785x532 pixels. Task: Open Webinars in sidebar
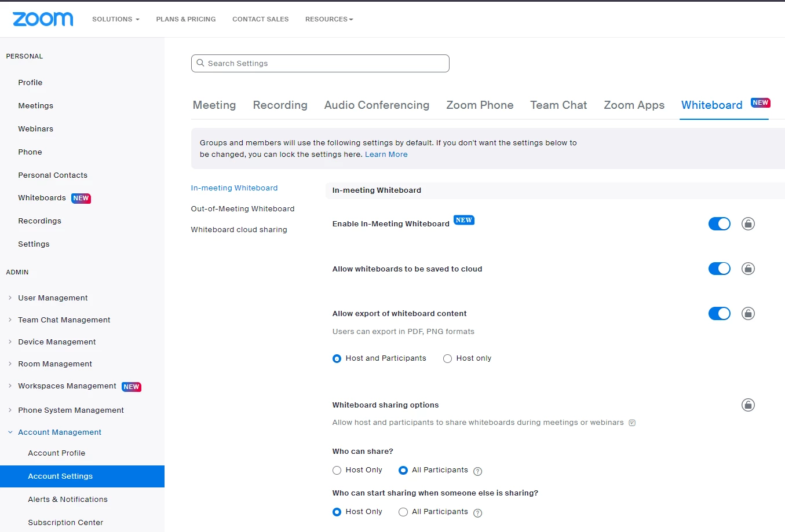click(x=36, y=129)
